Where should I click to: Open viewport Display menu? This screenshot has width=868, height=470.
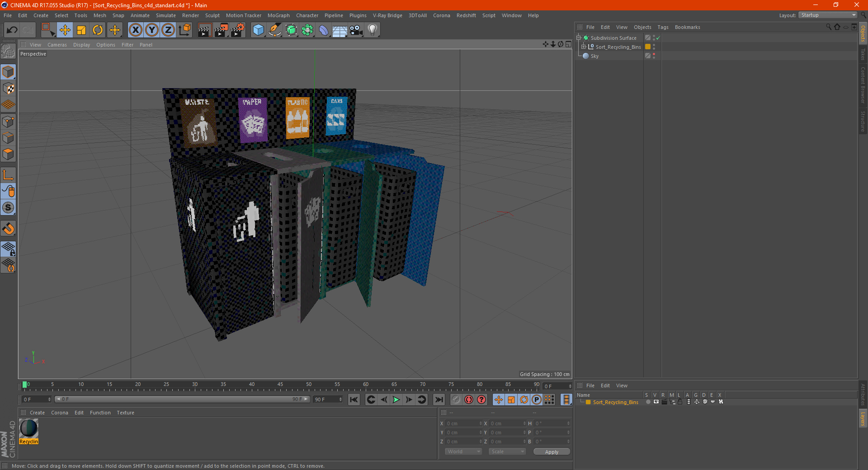pos(81,45)
